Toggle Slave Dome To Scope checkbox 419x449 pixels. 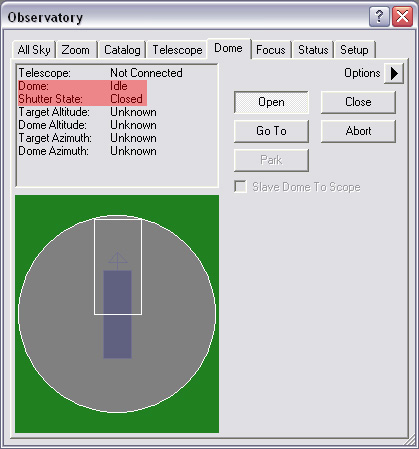coord(240,187)
